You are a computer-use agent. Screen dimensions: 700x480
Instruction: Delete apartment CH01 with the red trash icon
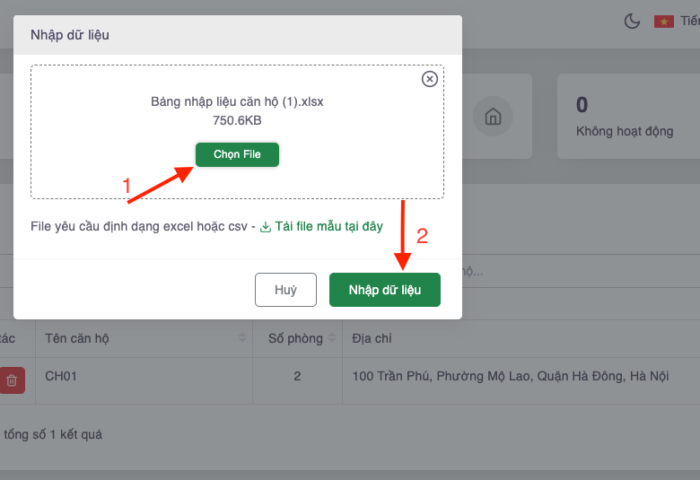click(11, 380)
